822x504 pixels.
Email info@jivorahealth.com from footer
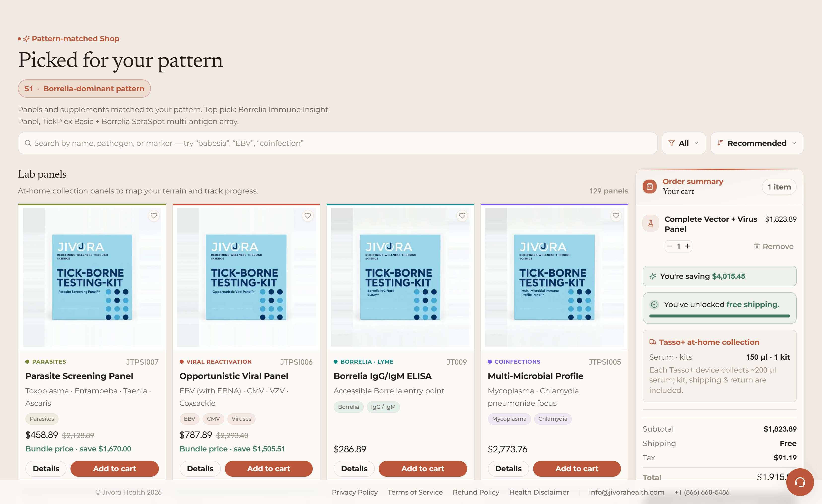pyautogui.click(x=626, y=492)
